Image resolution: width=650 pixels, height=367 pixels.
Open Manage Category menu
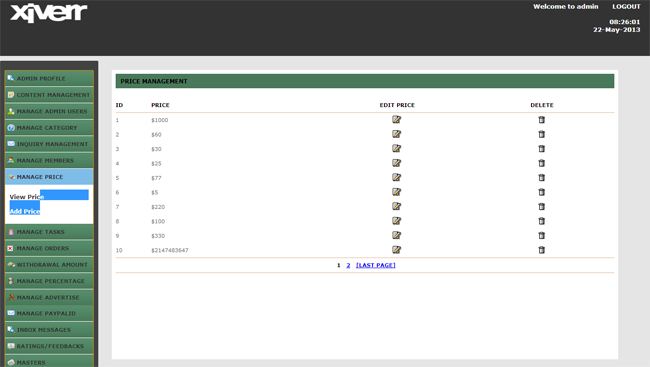point(49,128)
